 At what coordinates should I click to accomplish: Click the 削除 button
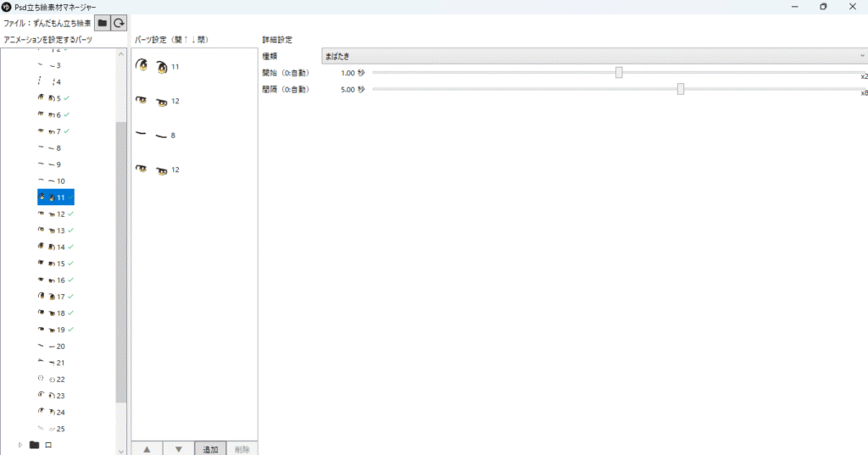pos(242,448)
